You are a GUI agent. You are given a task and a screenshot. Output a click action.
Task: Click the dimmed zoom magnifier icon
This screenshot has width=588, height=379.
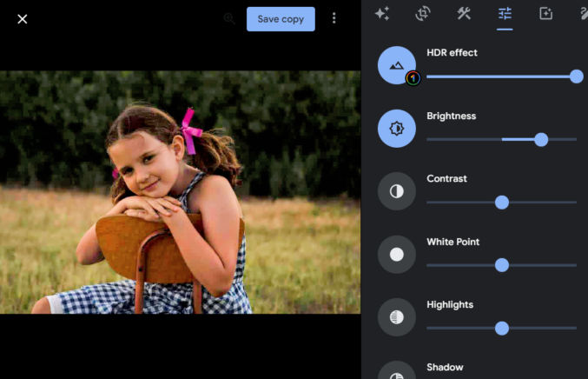click(228, 18)
